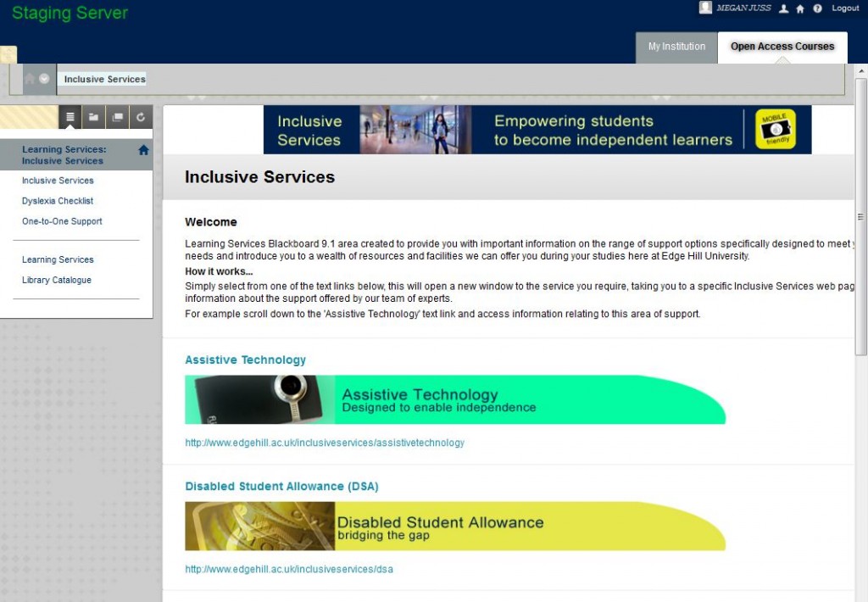
Task: Click the 'Inclusive Services' page title heading
Action: tap(259, 177)
